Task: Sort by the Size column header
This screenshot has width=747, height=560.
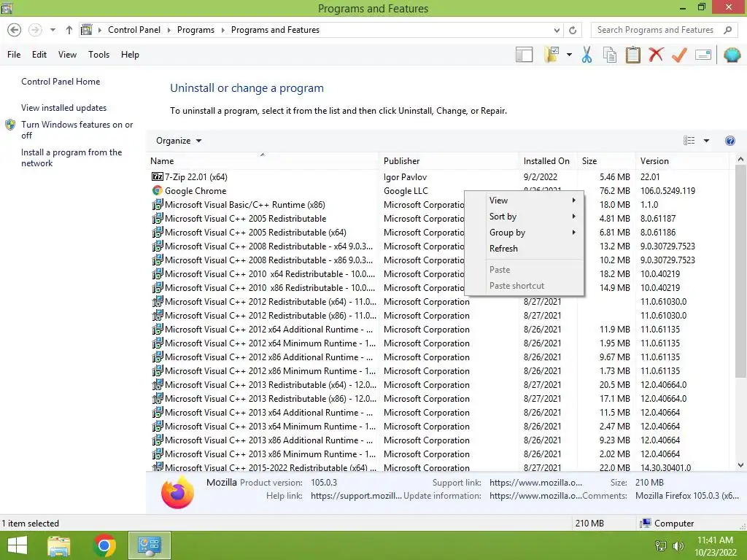Action: pyautogui.click(x=606, y=161)
